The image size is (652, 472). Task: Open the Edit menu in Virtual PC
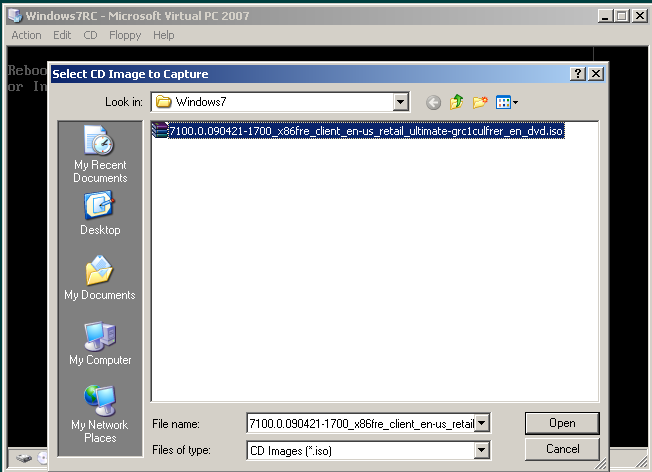62,35
